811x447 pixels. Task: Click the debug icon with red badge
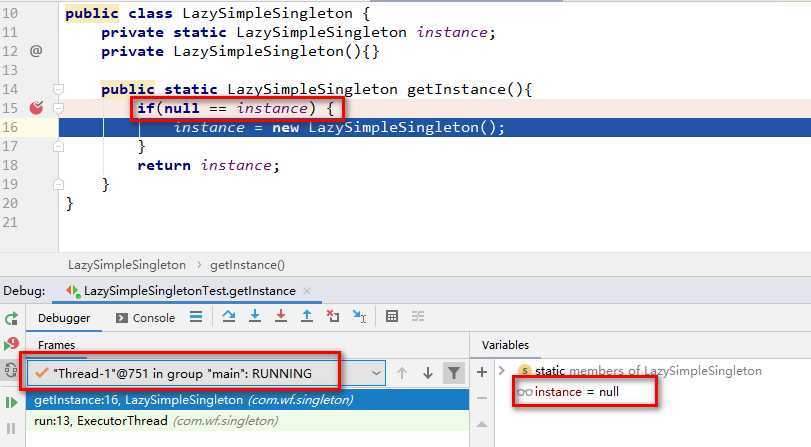[11, 344]
